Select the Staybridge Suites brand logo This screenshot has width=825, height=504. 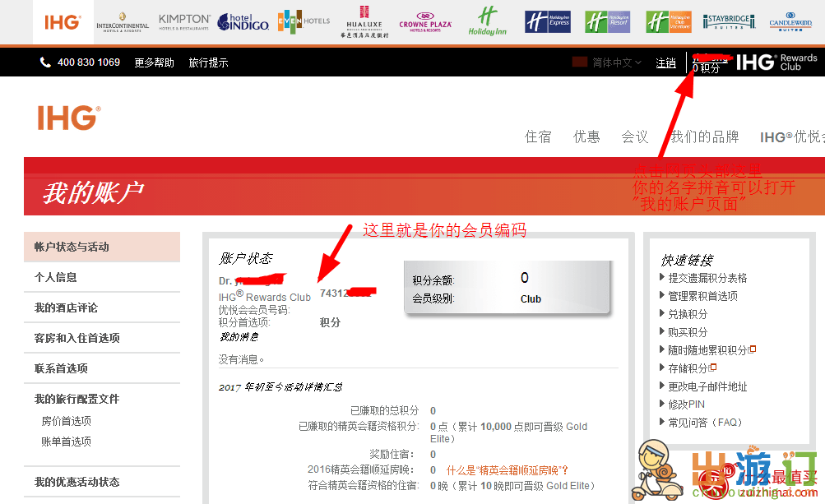click(730, 21)
